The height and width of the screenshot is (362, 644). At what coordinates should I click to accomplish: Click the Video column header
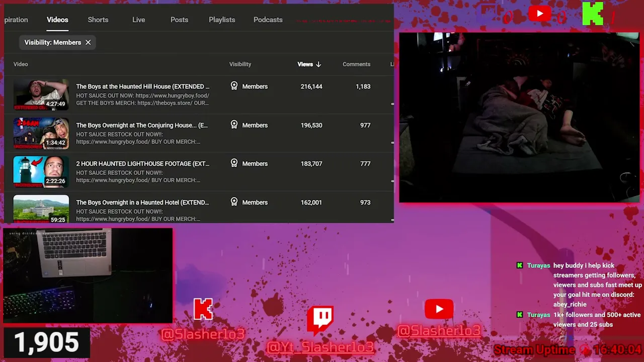pos(21,64)
